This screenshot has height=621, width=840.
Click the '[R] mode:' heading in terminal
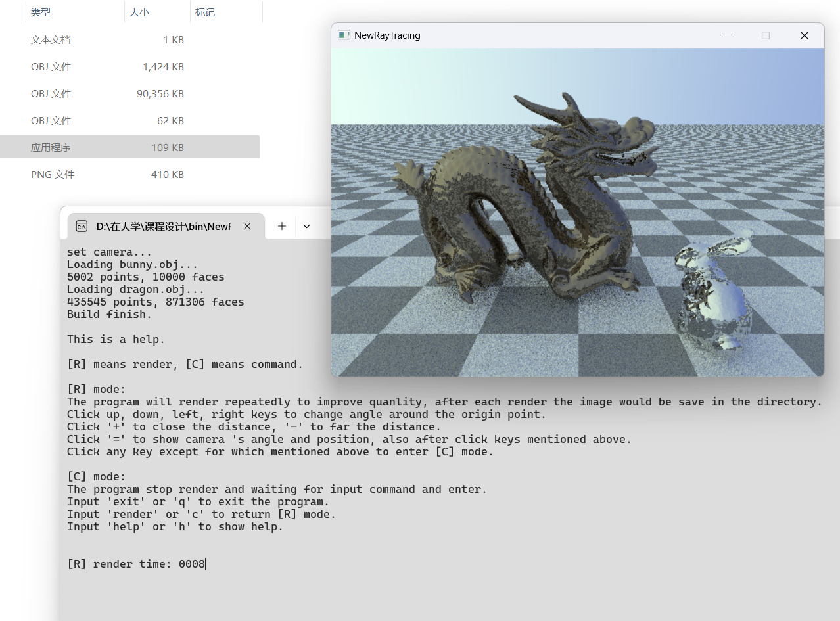97,389
